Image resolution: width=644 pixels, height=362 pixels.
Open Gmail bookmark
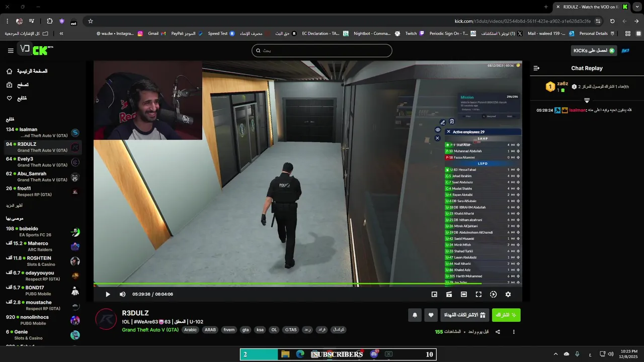pyautogui.click(x=156, y=34)
